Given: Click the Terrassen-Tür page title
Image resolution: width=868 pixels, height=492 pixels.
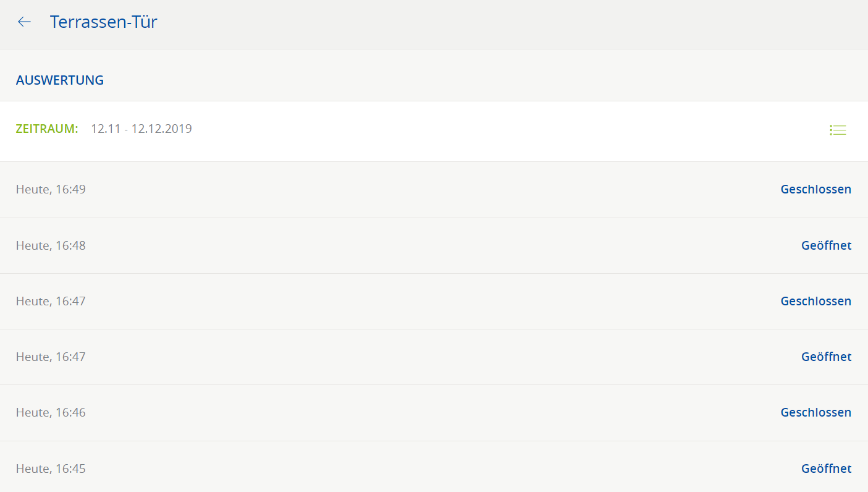Looking at the screenshot, I should [104, 22].
